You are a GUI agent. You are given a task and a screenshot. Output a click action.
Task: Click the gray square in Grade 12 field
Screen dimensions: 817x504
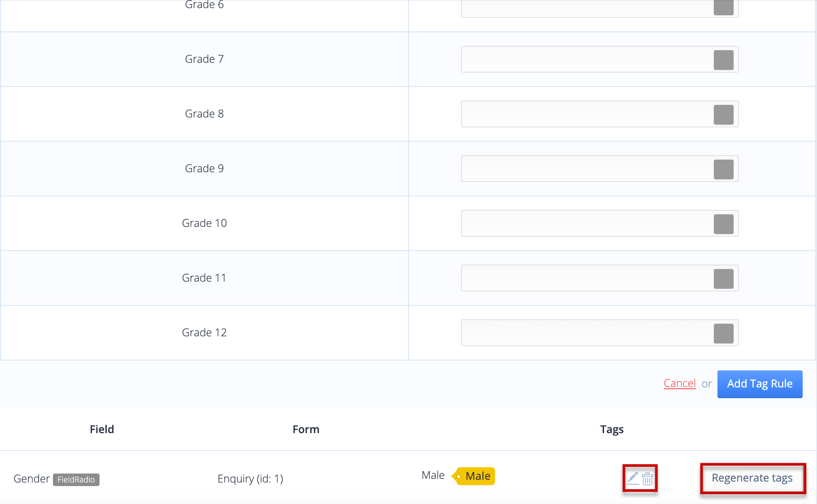(x=723, y=333)
